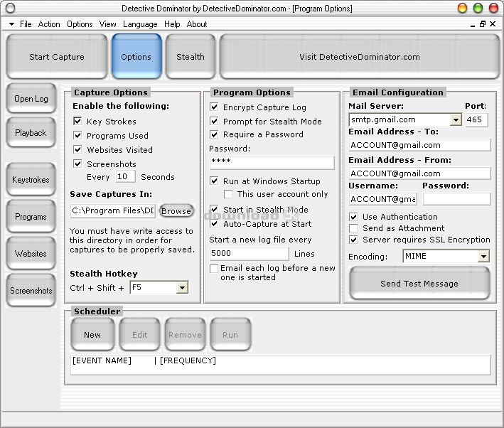
Task: Enable This user account only checkbox
Action: [228, 194]
